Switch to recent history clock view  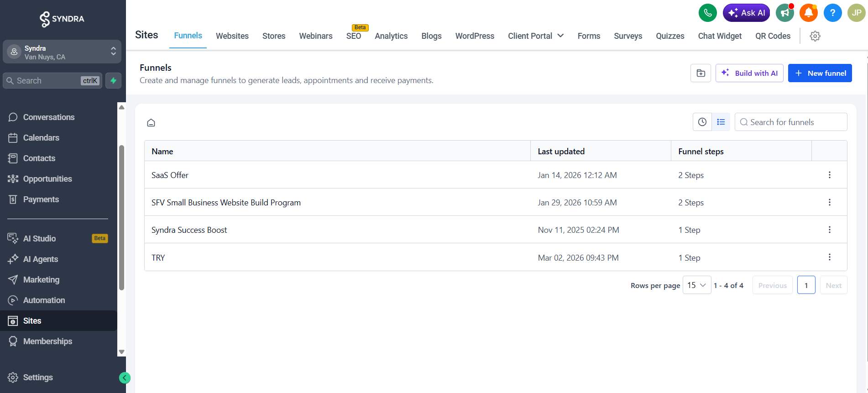coord(702,122)
